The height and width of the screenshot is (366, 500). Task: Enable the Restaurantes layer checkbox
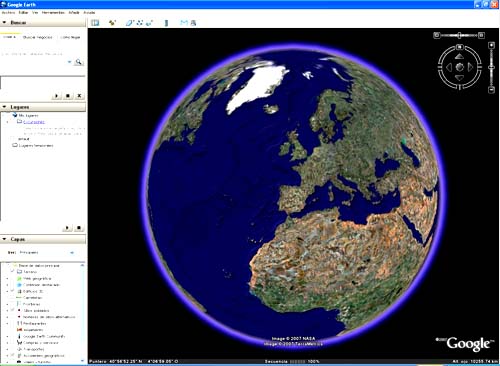click(x=13, y=323)
